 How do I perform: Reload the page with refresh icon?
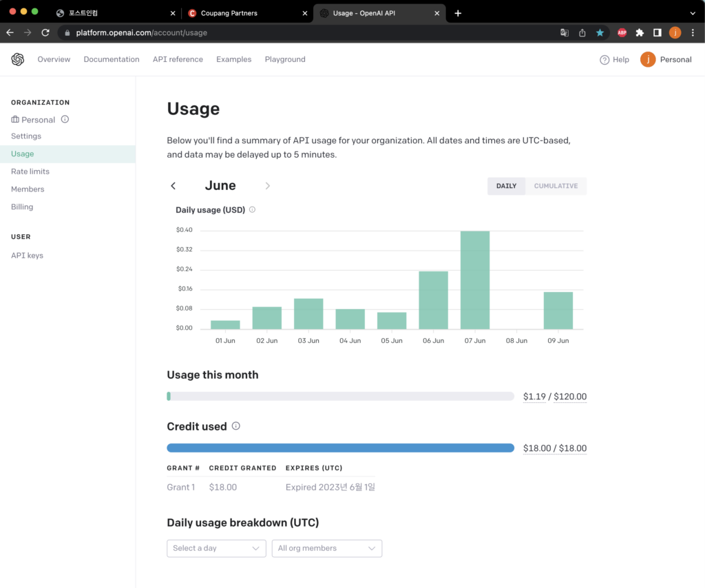coord(45,32)
